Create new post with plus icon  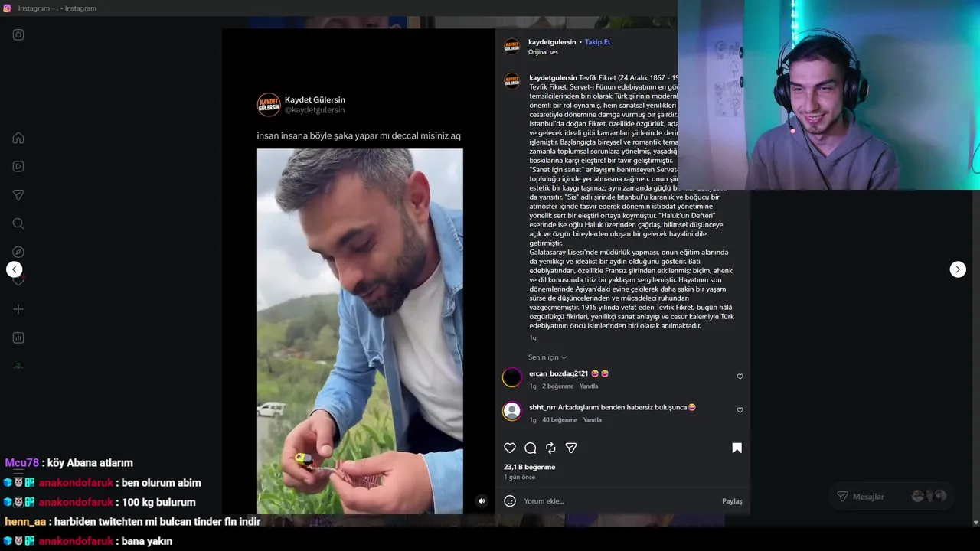click(x=18, y=309)
